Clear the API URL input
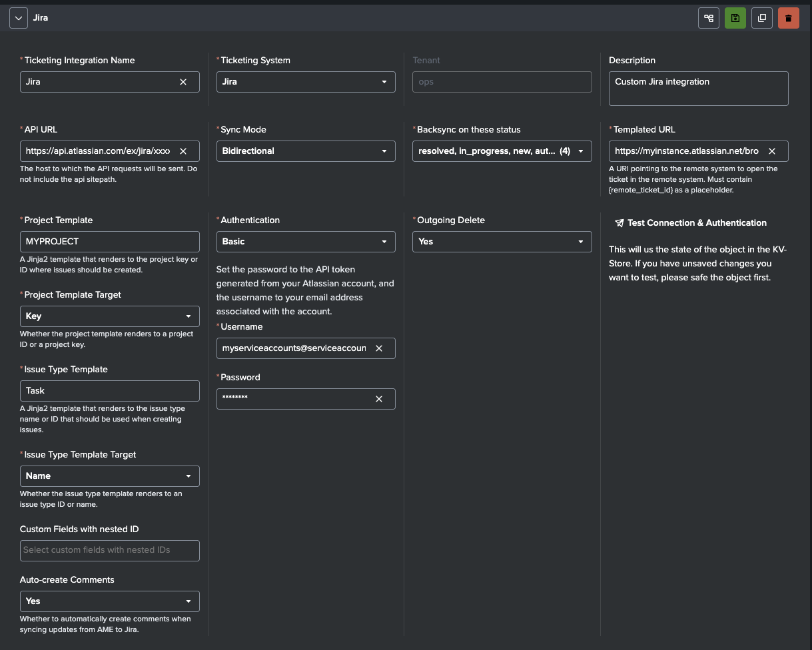Image resolution: width=812 pixels, height=650 pixels. pos(183,151)
